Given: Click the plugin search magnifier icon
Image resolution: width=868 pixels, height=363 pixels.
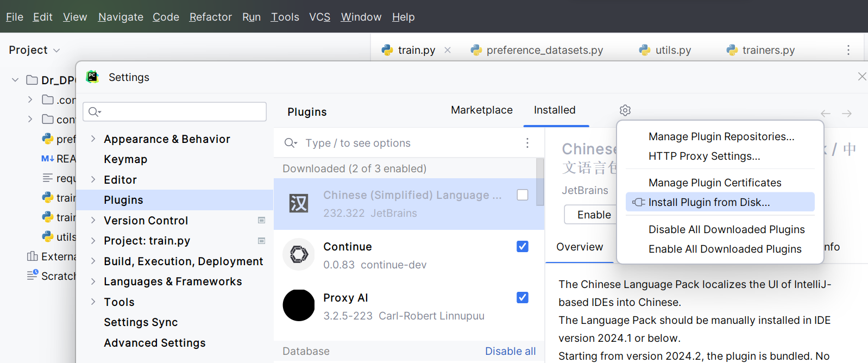Looking at the screenshot, I should click(x=291, y=143).
